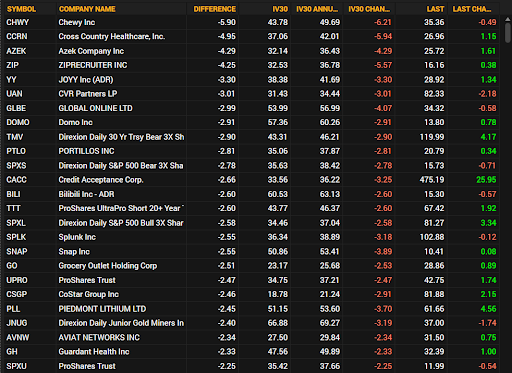
Task: Click company name GLOBAL ONLINE LTD
Action: coord(95,108)
